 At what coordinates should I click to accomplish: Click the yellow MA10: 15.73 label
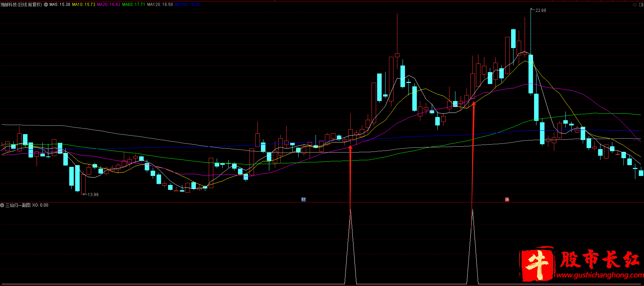point(84,5)
